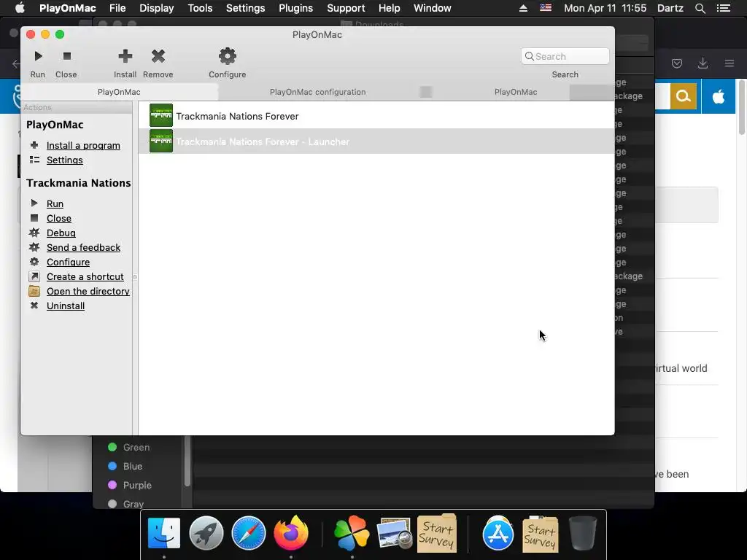
Task: Click Spotlight search icon in menu bar
Action: [700, 8]
